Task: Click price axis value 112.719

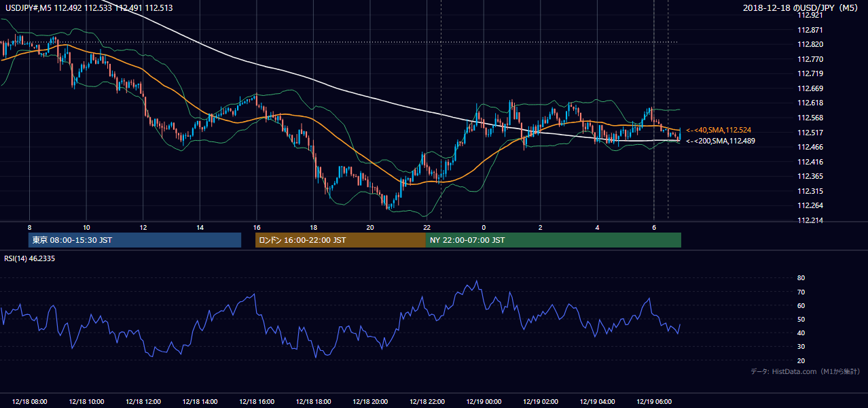Action: point(811,73)
